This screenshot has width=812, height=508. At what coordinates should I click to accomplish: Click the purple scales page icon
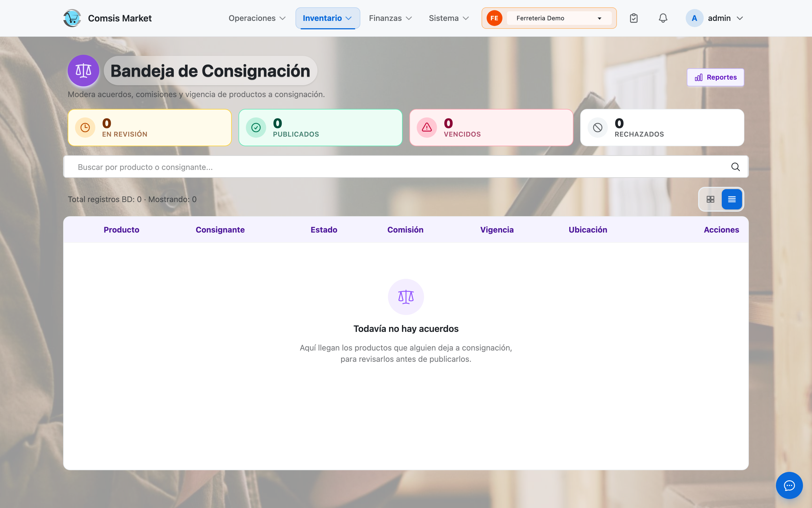click(x=83, y=71)
